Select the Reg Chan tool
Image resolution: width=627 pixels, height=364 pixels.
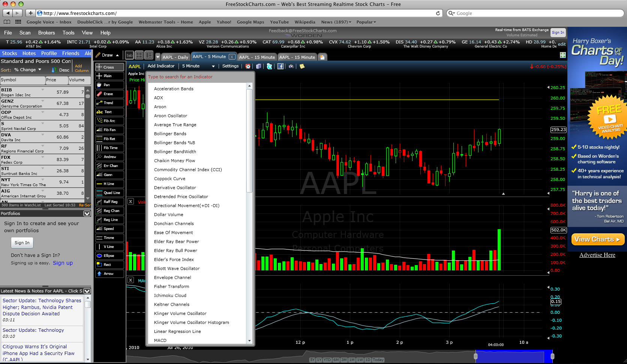109,211
